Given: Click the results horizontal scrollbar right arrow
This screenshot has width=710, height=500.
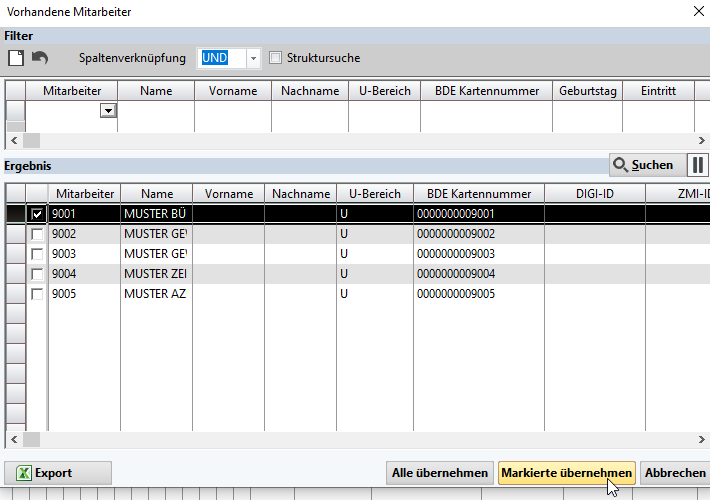Looking at the screenshot, I should click(x=701, y=439).
